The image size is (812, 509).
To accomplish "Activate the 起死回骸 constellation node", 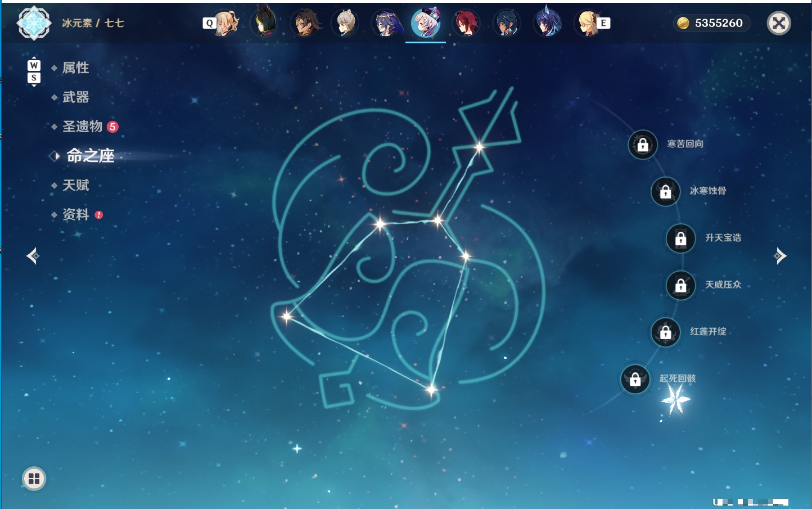I will pos(635,380).
